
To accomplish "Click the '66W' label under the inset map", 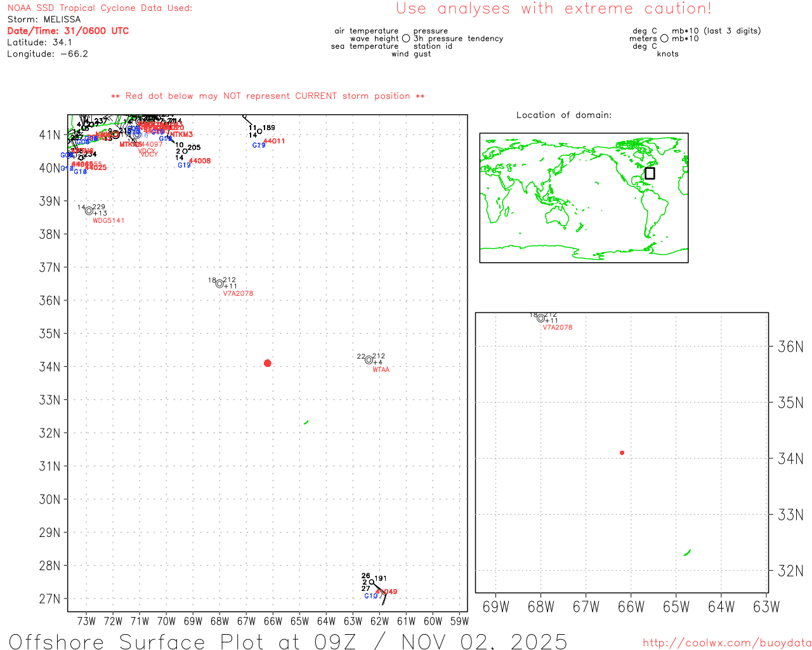I will coord(631,607).
